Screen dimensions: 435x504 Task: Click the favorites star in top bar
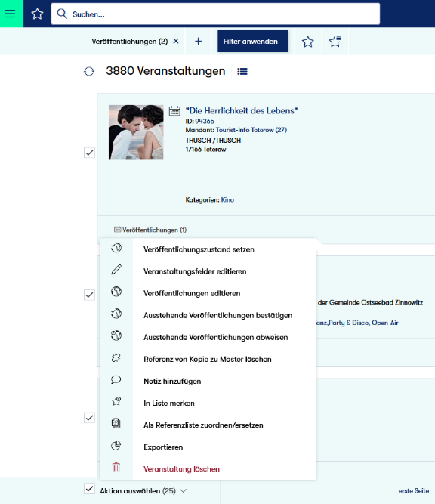point(37,14)
